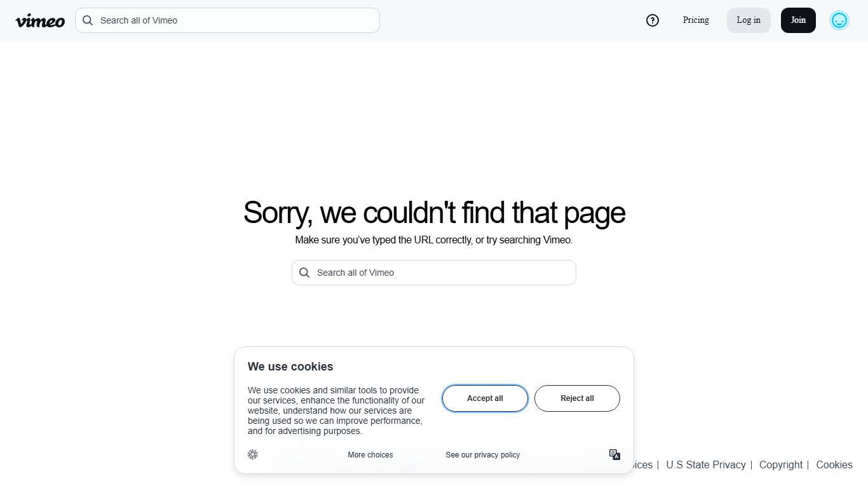The image size is (868, 488).
Task: Click the 'We use cookies' heading
Action: coord(290,367)
